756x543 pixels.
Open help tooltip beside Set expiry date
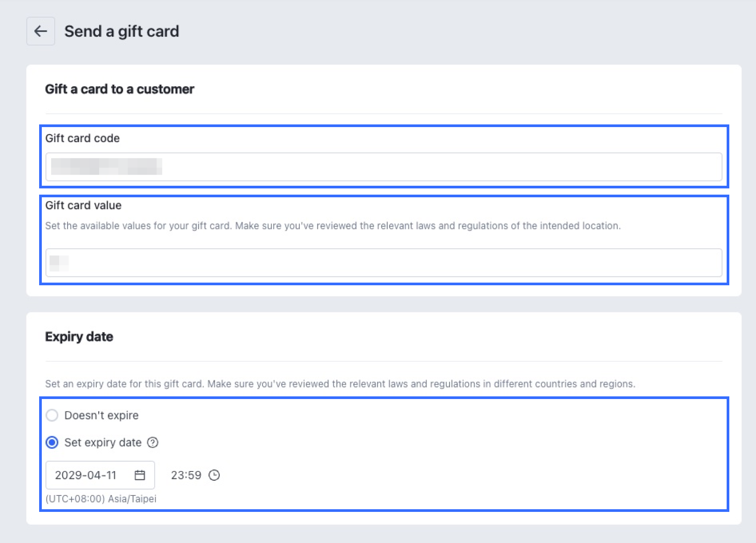(153, 443)
